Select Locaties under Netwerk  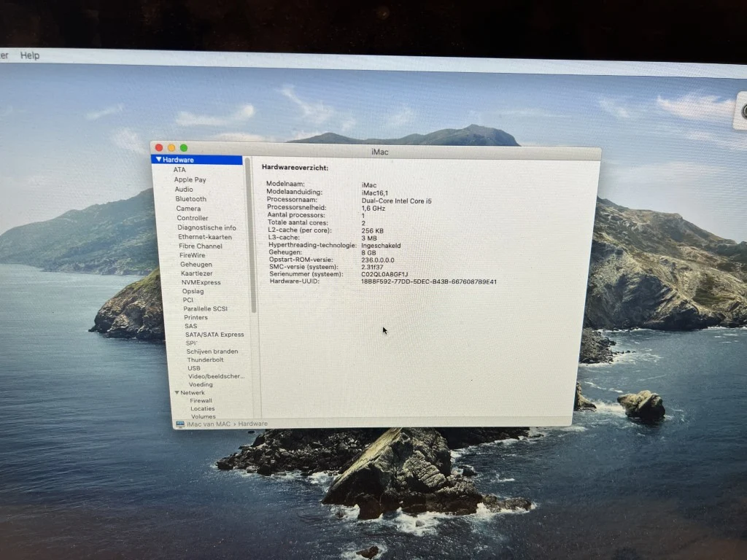coord(203,408)
